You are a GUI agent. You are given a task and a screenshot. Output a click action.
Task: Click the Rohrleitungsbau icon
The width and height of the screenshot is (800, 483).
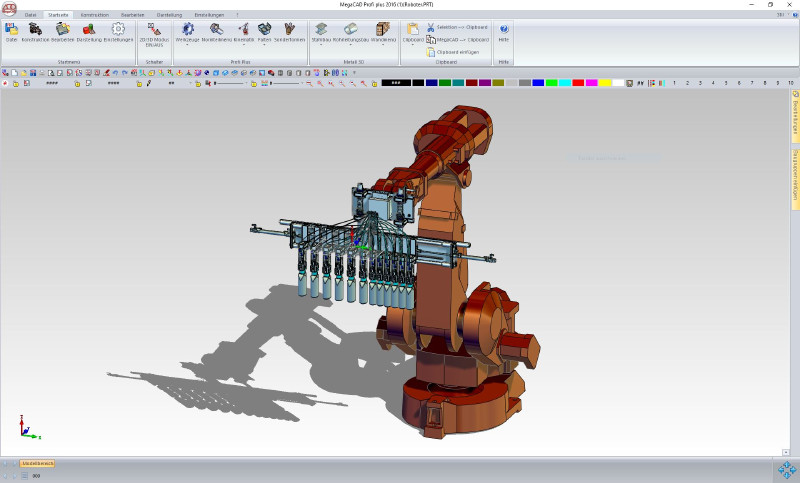(350, 30)
